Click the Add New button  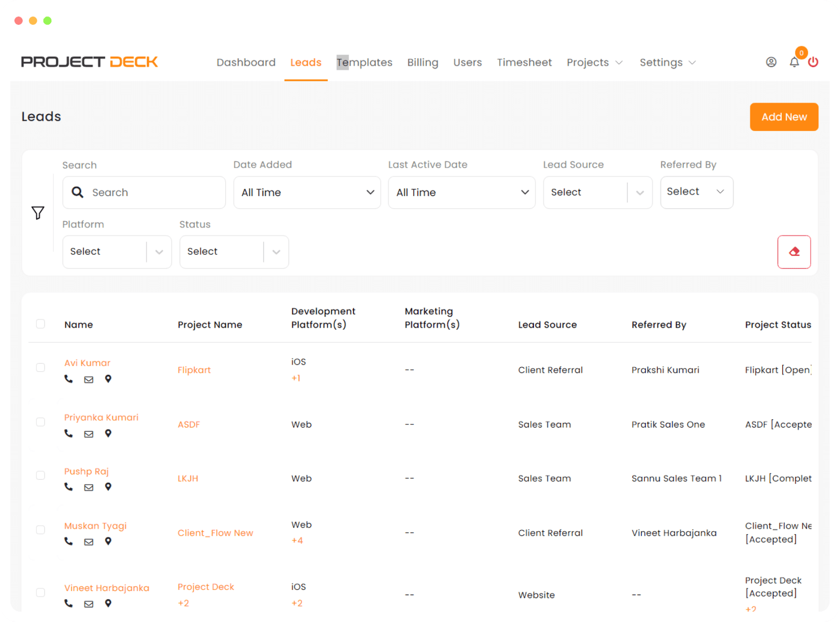(784, 117)
